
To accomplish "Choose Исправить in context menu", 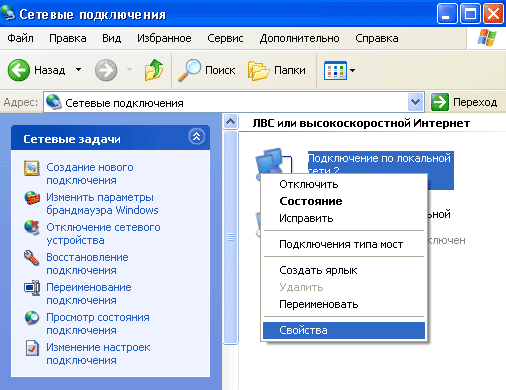I will click(x=344, y=218).
